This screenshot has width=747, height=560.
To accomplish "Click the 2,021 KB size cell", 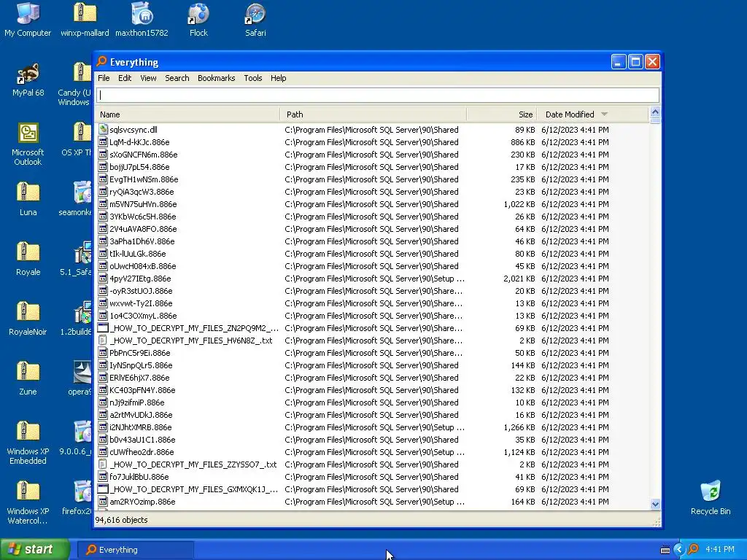I will coord(519,278).
